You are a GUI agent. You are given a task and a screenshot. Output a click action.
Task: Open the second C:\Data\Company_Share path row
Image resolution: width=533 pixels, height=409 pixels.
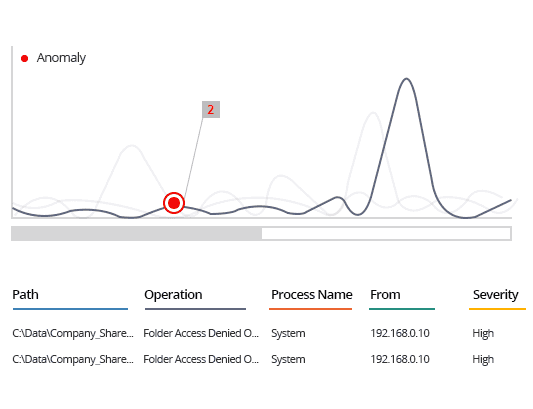pos(73,359)
